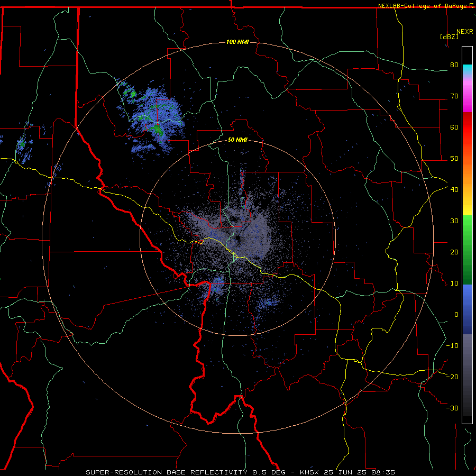
Task: Click the KMSX radar site center point
Action: 237,238
